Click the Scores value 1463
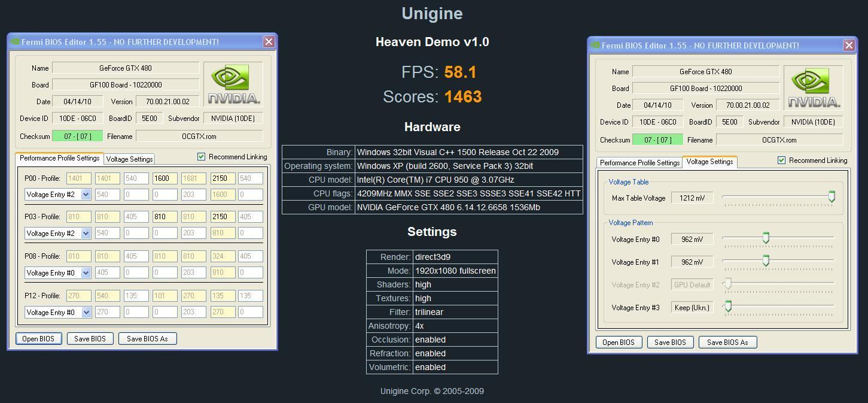The image size is (868, 403). pyautogui.click(x=463, y=97)
